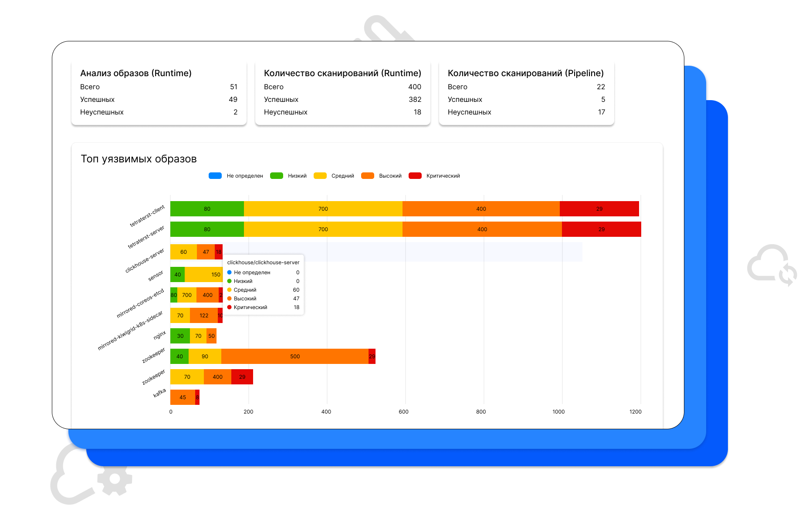Click the orange 50 segment of nginx bar
The image size is (812, 525).
point(211,336)
